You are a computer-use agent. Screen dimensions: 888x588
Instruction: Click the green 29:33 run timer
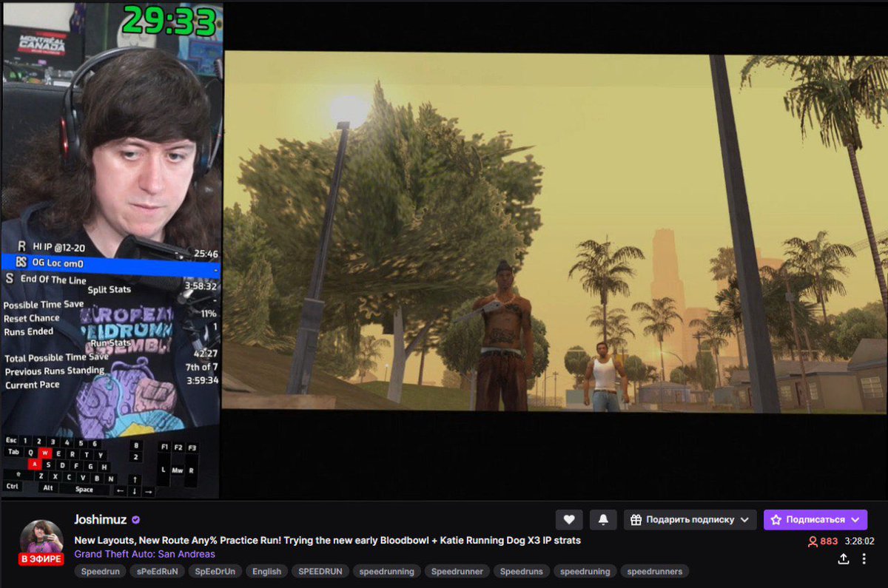(x=169, y=21)
